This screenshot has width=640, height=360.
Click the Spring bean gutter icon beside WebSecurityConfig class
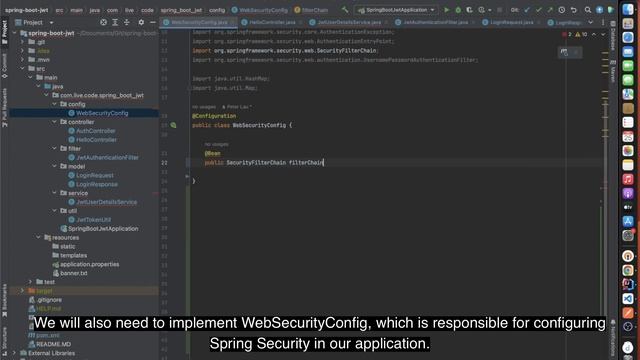173,125
